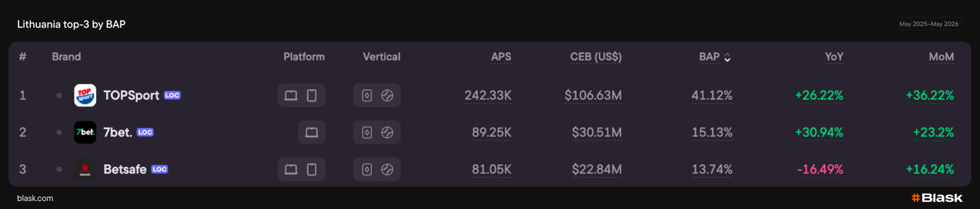Click the TOPSport brand logo
This screenshot has width=980, height=209.
(x=85, y=95)
